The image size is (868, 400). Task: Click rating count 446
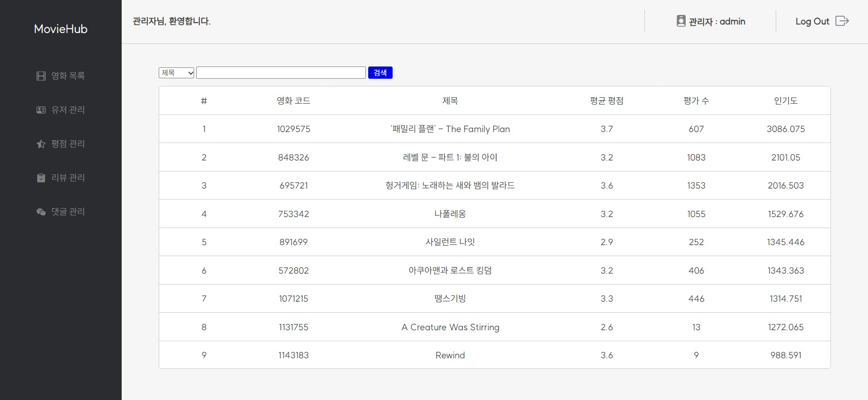click(x=696, y=299)
